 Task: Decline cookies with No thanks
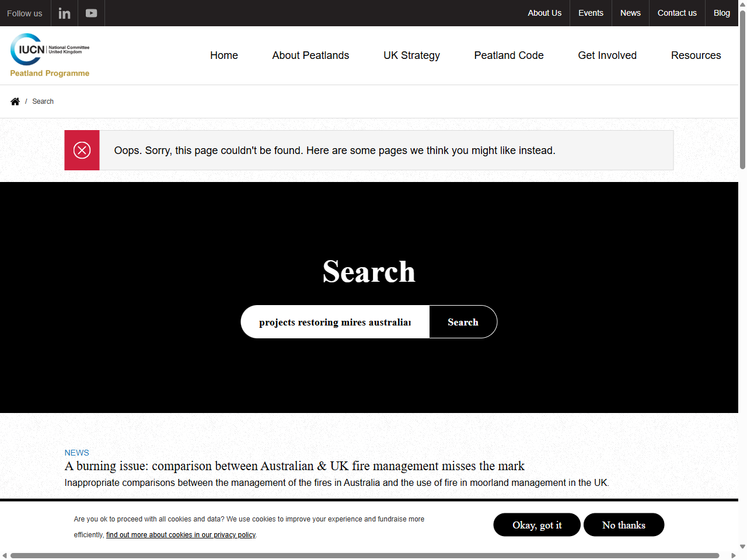[623, 525]
